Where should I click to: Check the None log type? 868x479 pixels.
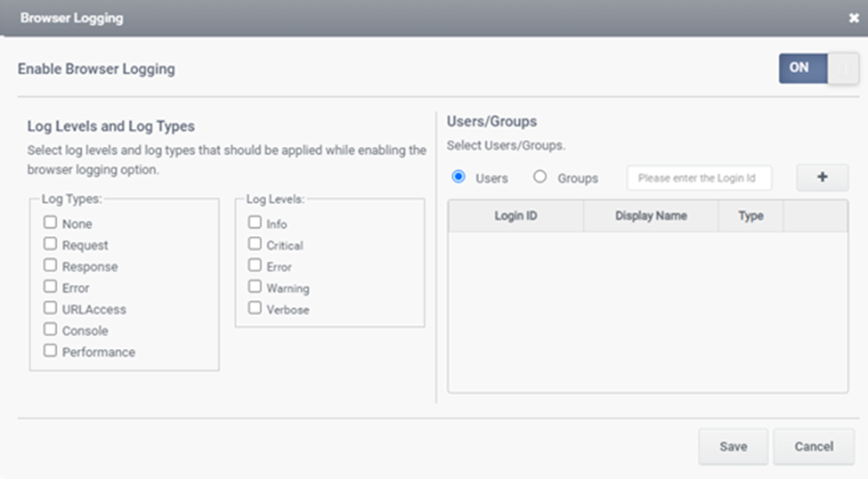[51, 223]
